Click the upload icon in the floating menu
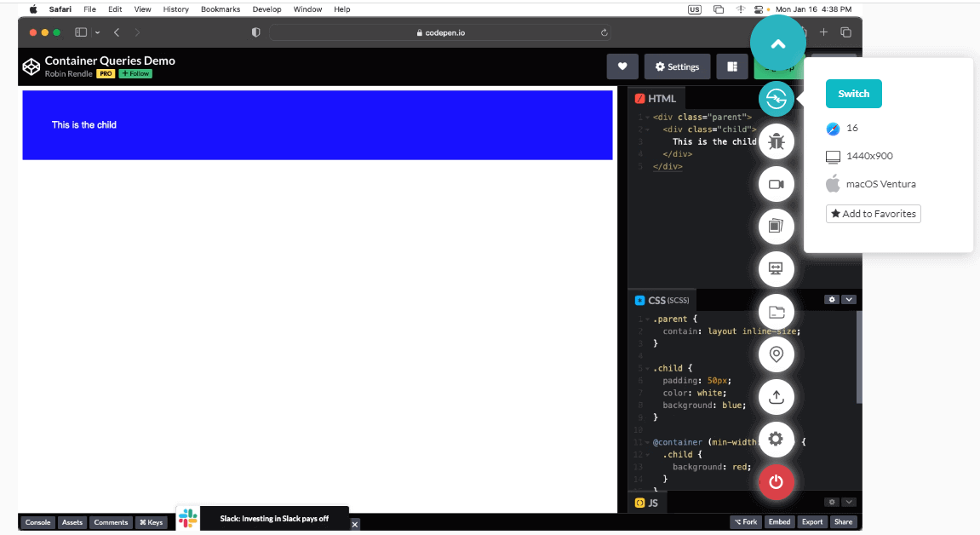 776,397
